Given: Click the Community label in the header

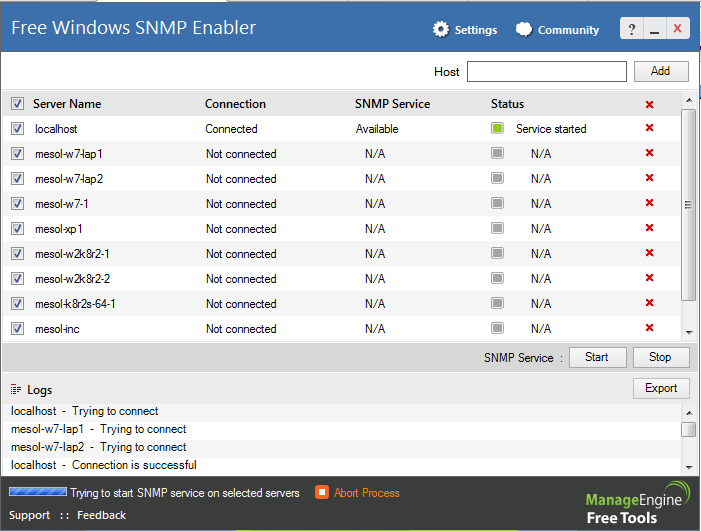Looking at the screenshot, I should [x=568, y=30].
